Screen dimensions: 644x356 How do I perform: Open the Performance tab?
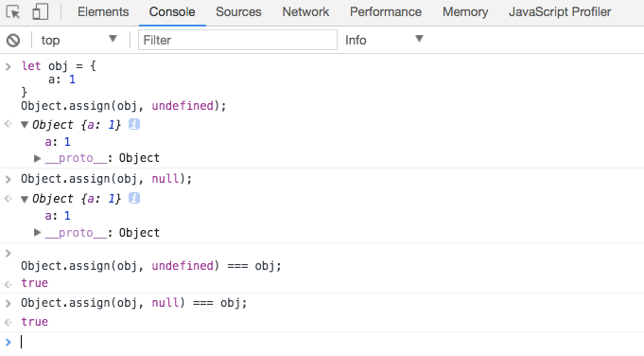pos(386,12)
